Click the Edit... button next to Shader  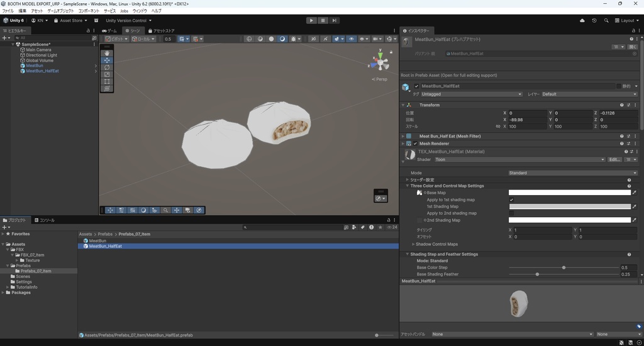point(614,160)
